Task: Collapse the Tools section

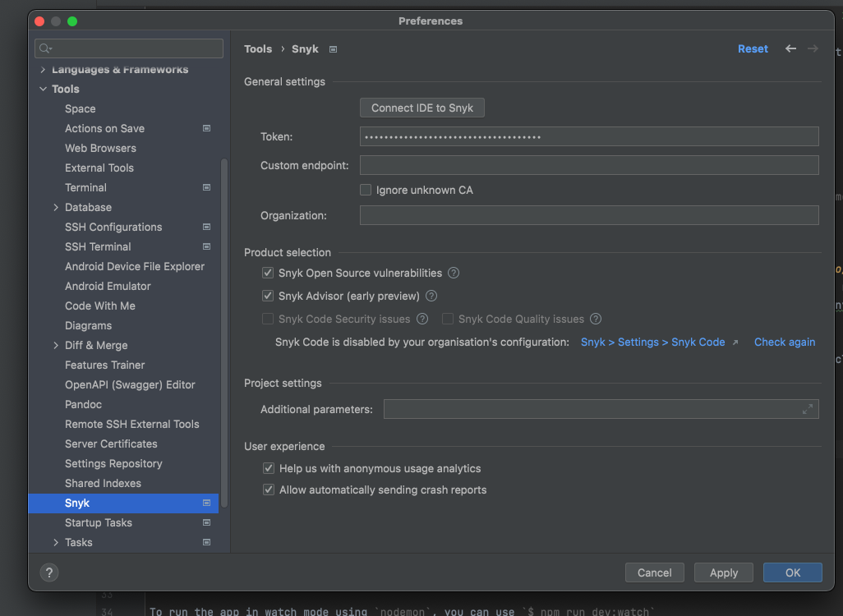Action: point(43,90)
